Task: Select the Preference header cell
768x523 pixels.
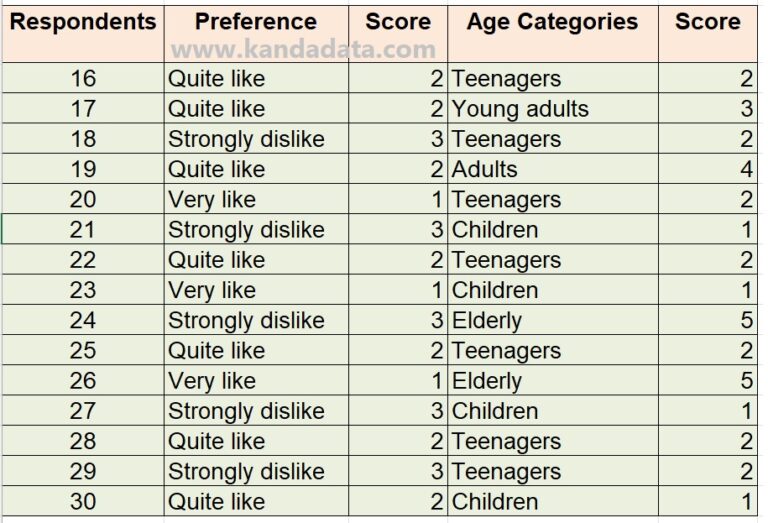Action: click(255, 22)
